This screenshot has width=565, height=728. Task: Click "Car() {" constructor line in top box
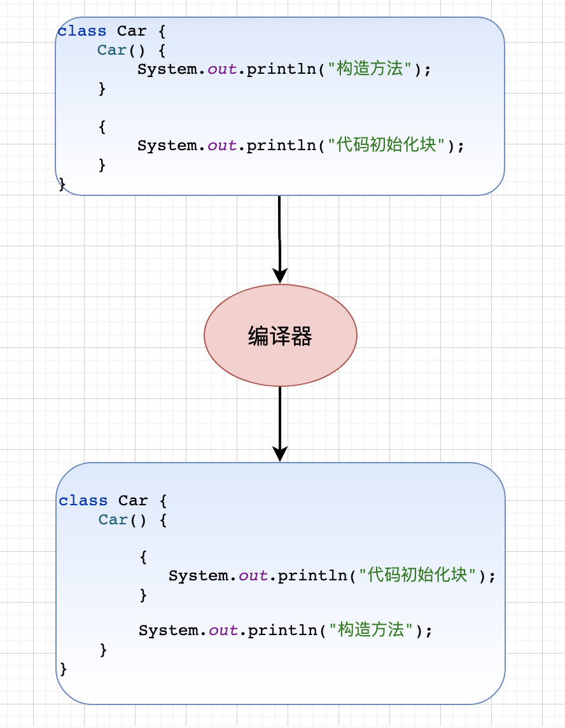point(132,50)
